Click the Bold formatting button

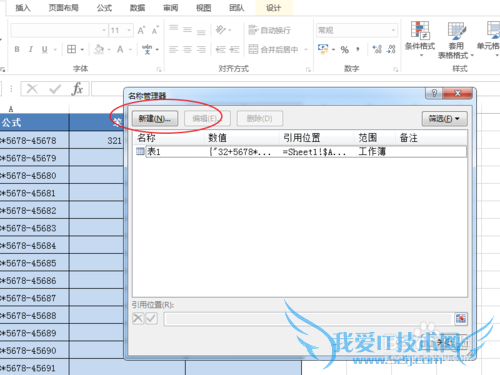coord(17,49)
